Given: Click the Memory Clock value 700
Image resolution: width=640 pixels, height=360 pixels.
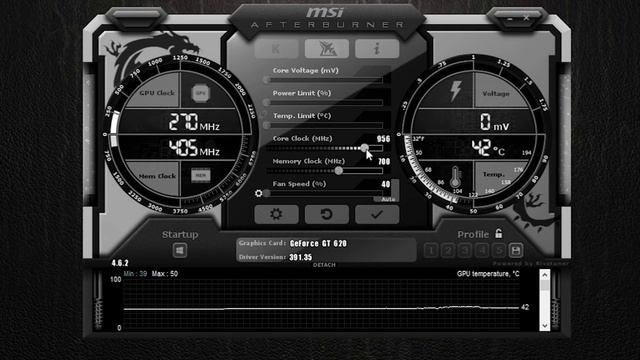Looking at the screenshot, I should [384, 162].
